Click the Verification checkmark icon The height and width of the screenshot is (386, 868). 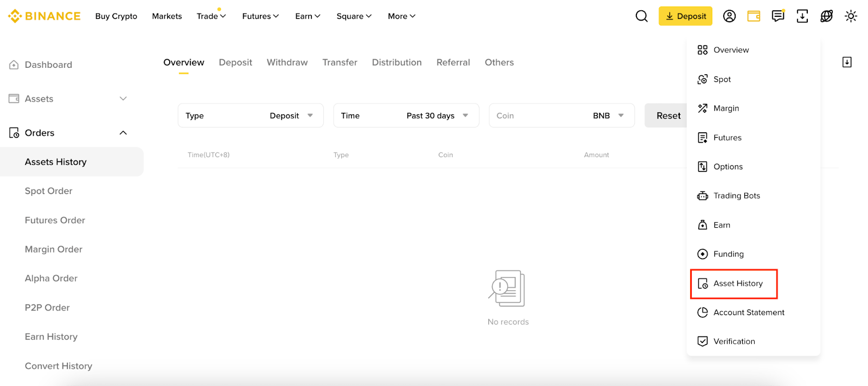703,342
